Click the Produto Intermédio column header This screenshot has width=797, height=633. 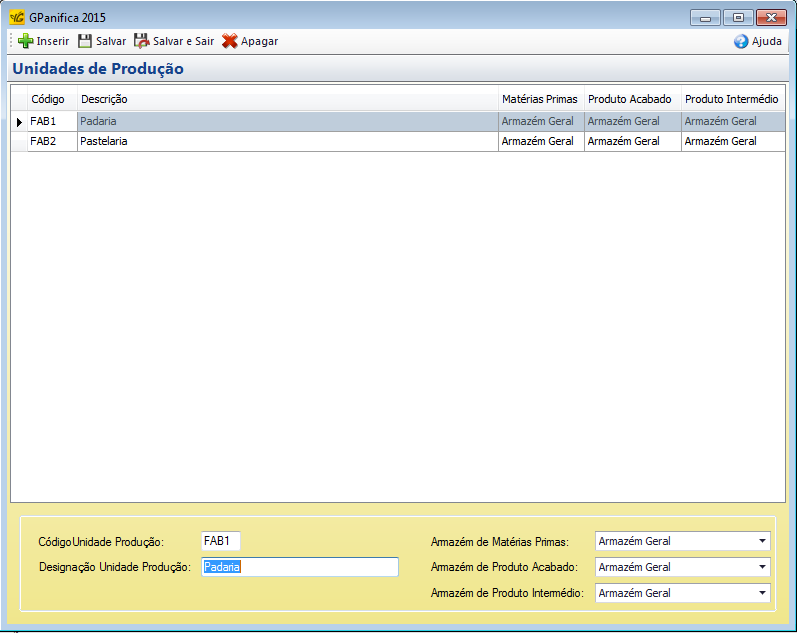[x=732, y=99]
